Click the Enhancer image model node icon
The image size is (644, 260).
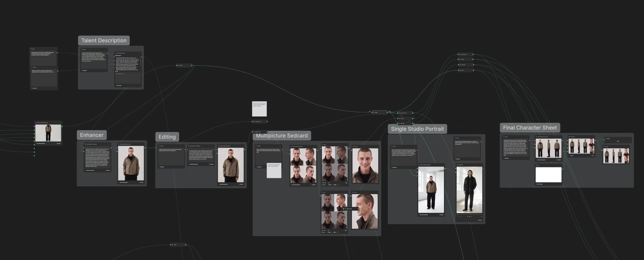[119, 144]
